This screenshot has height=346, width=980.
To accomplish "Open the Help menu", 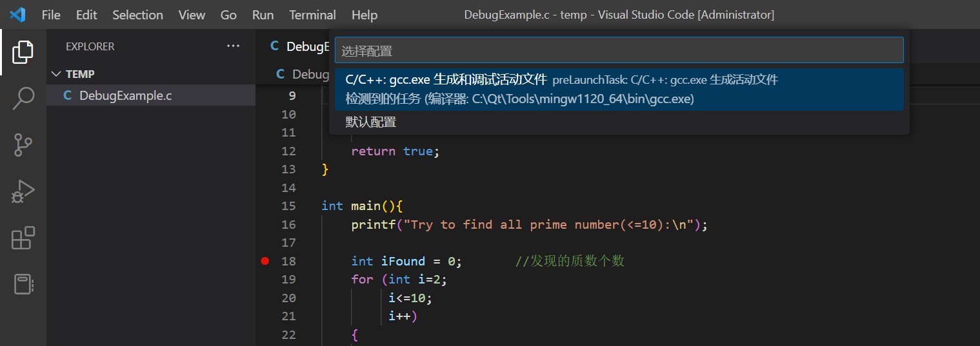I will click(x=365, y=14).
